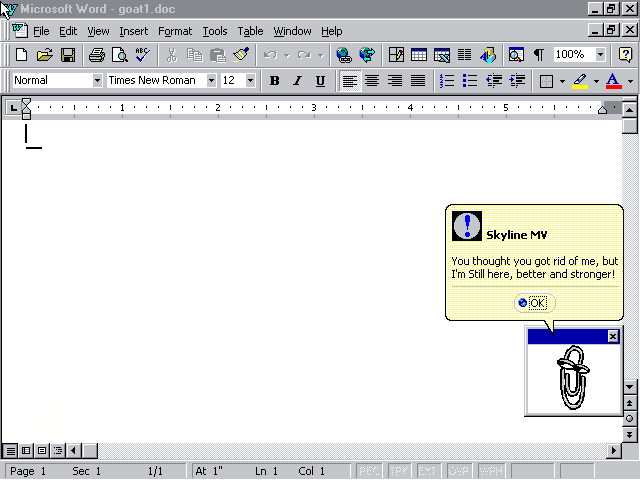Activate Format Painter brush
This screenshot has width=640, height=480.
(241, 55)
